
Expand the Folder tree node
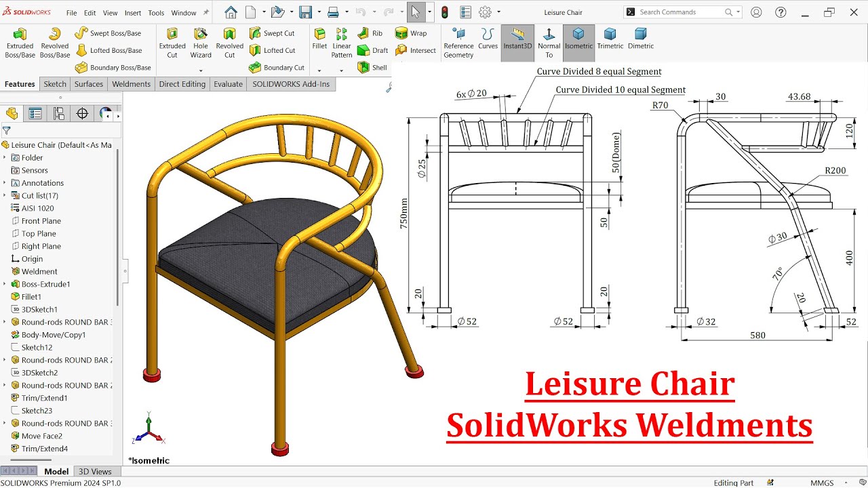pyautogui.click(x=4, y=157)
